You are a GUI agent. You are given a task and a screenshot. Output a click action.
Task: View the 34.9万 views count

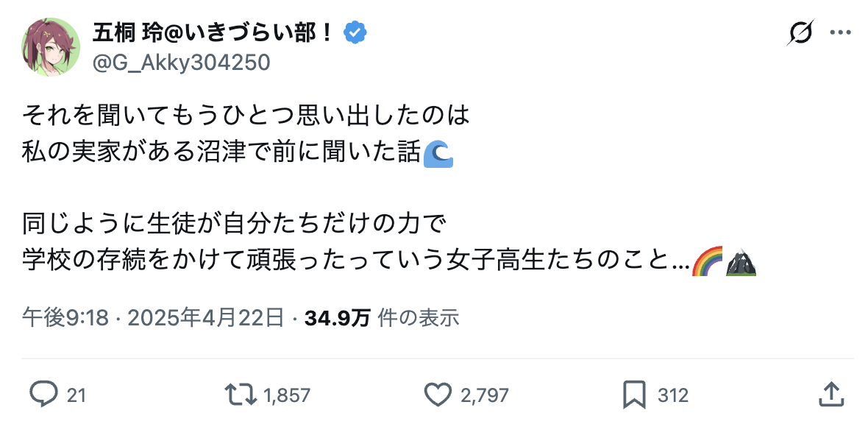(x=338, y=317)
